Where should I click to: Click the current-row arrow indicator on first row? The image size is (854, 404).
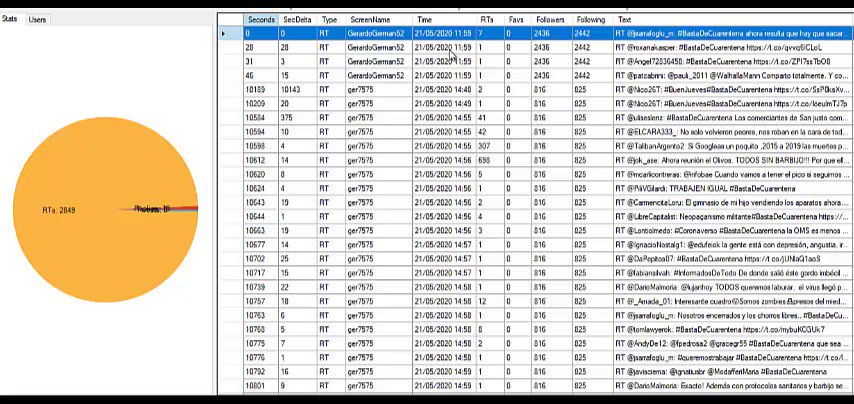point(224,33)
